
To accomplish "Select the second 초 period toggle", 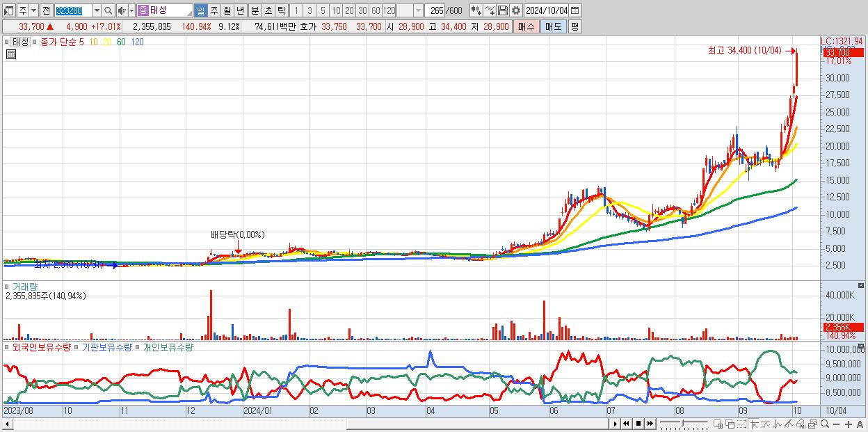I will (268, 10).
